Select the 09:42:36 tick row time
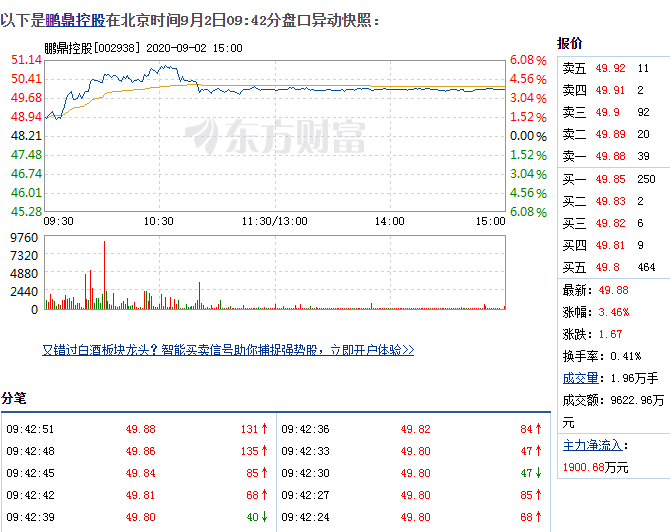 point(306,429)
